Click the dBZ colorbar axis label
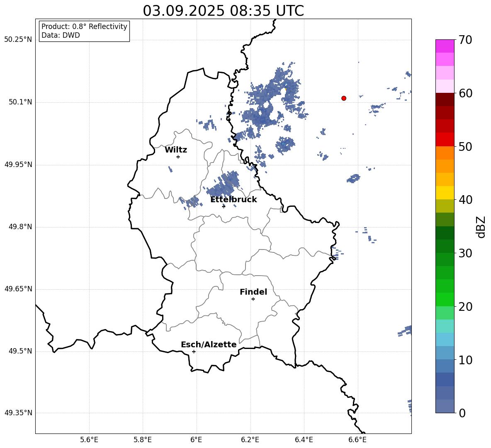 (x=481, y=227)
